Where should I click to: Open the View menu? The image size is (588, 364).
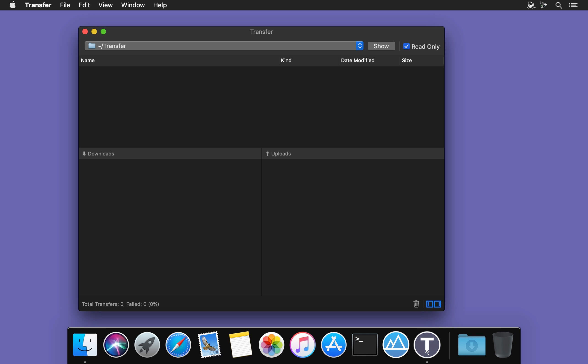105,5
